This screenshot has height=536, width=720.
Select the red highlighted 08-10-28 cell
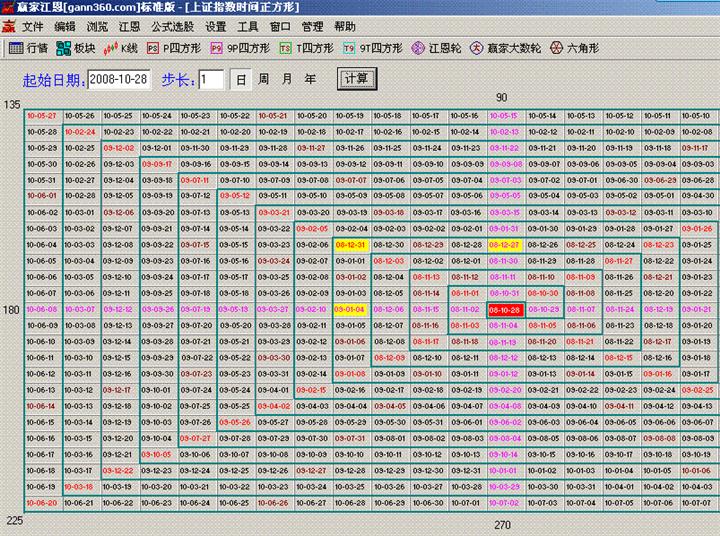pos(505,310)
